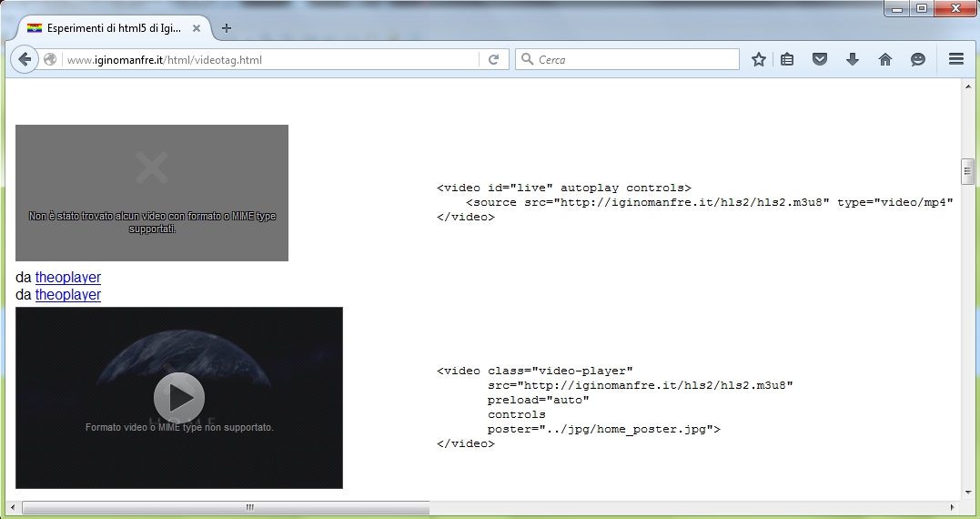Click the horizontal scrollbar right arrow

click(953, 507)
